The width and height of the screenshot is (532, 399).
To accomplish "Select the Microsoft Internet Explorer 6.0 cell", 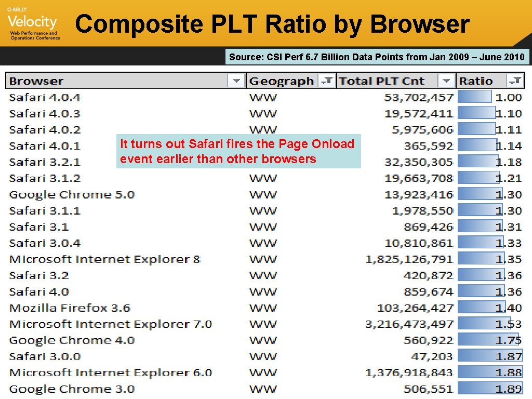I will point(111,373).
